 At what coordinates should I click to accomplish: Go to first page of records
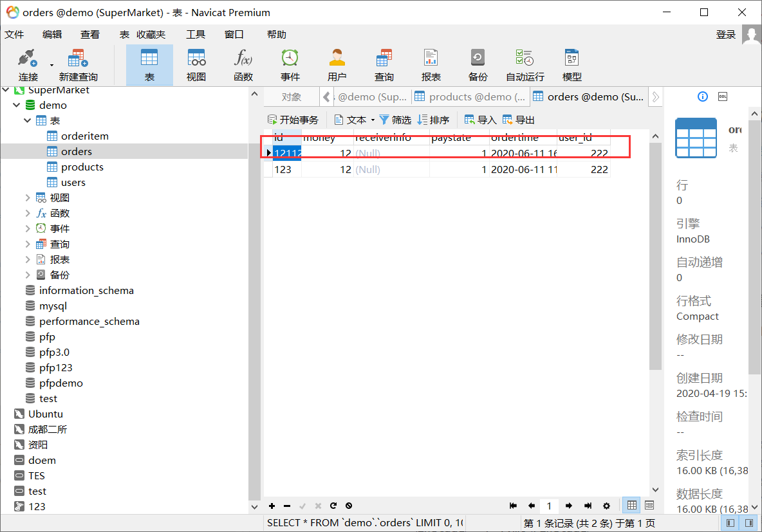point(513,506)
